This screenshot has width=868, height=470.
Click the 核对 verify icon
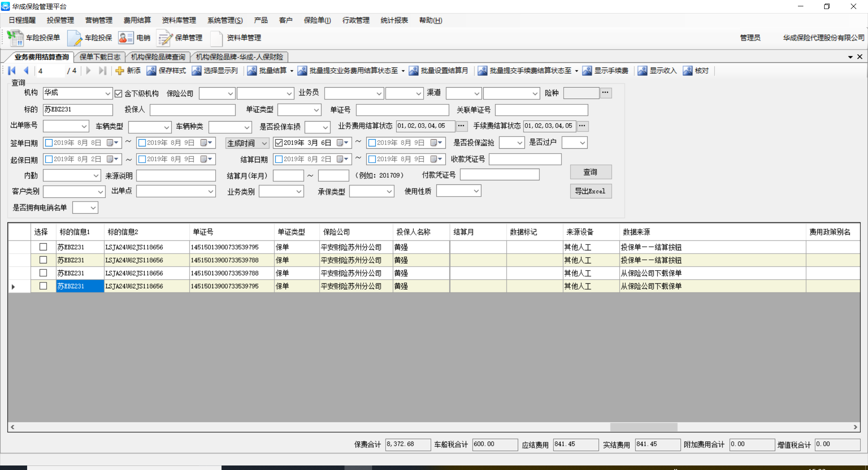pyautogui.click(x=688, y=70)
